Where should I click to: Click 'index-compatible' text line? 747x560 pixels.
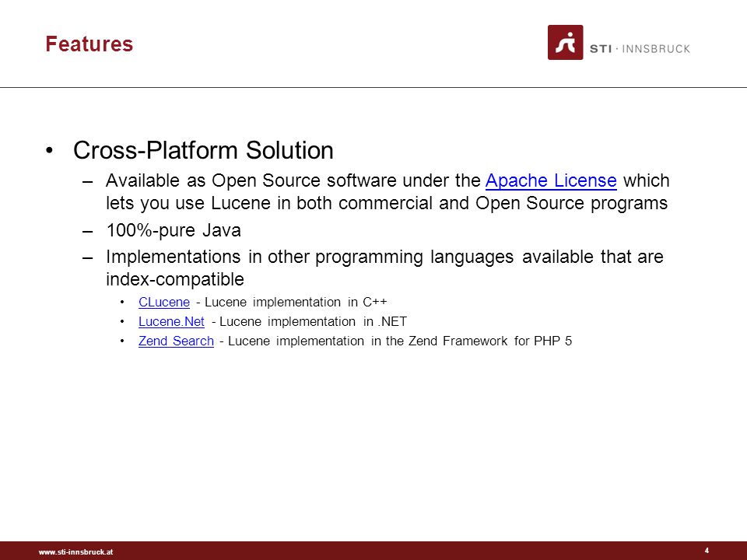(x=175, y=279)
